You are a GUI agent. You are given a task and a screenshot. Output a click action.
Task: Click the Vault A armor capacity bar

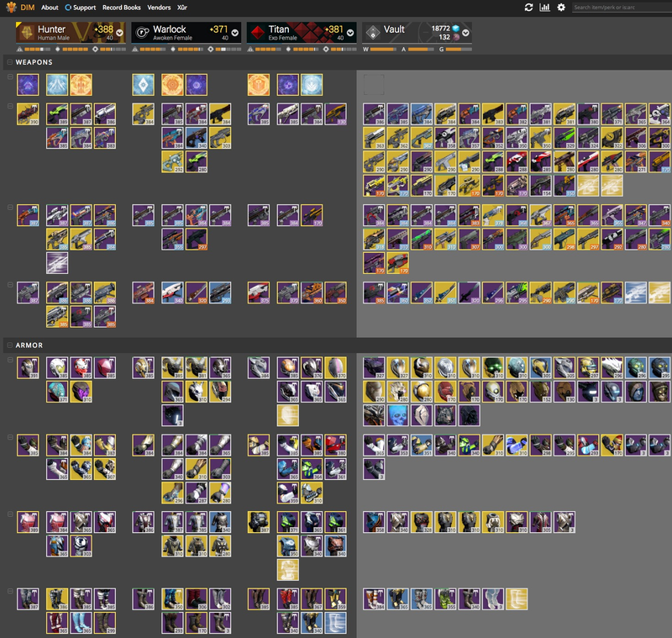tap(421, 50)
